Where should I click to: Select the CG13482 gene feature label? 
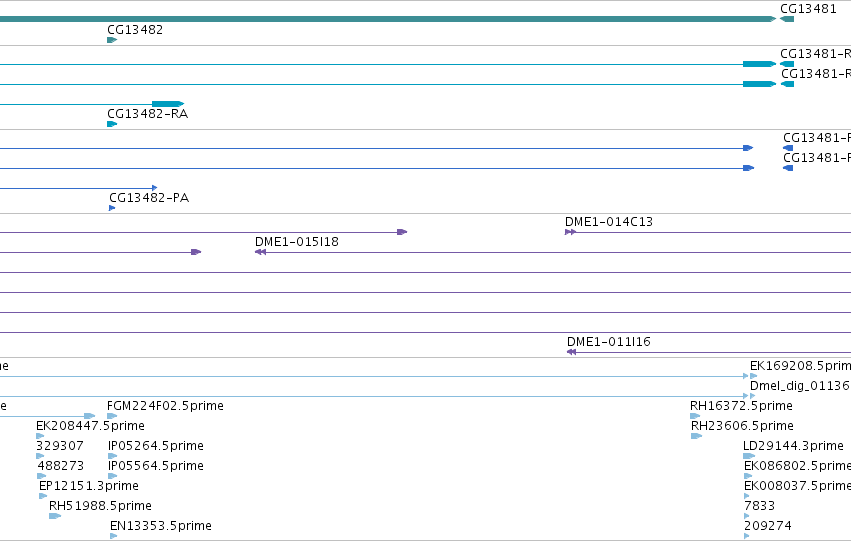click(135, 30)
